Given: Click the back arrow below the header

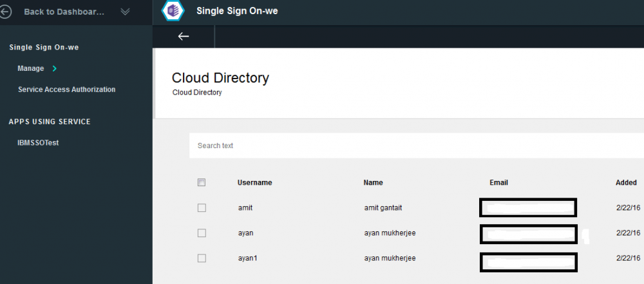Looking at the screenshot, I should (184, 36).
